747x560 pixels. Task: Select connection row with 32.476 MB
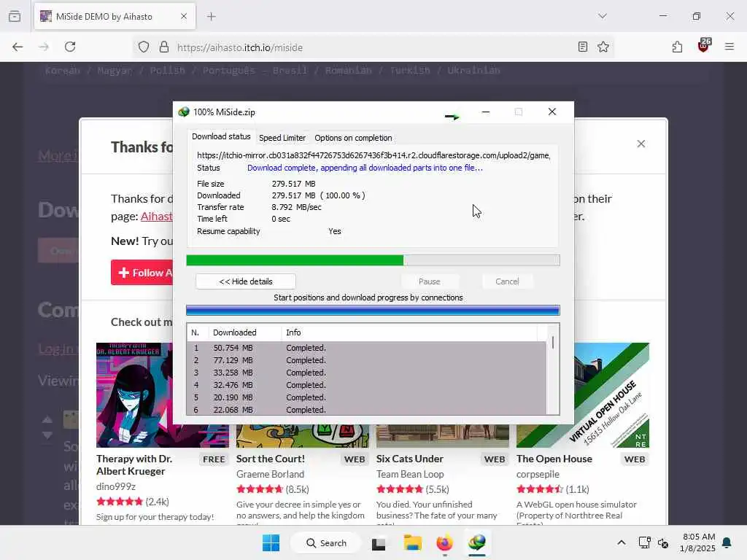367,385
